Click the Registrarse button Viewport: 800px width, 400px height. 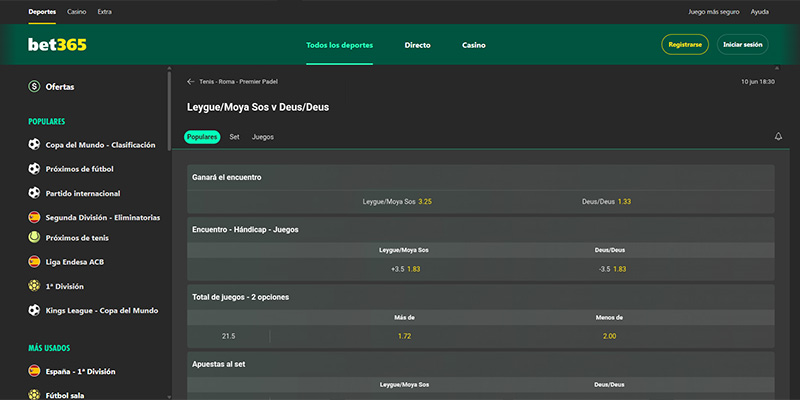(685, 45)
